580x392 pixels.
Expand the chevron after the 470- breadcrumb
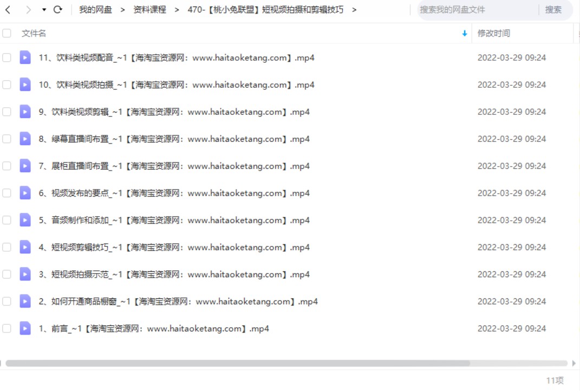(354, 10)
